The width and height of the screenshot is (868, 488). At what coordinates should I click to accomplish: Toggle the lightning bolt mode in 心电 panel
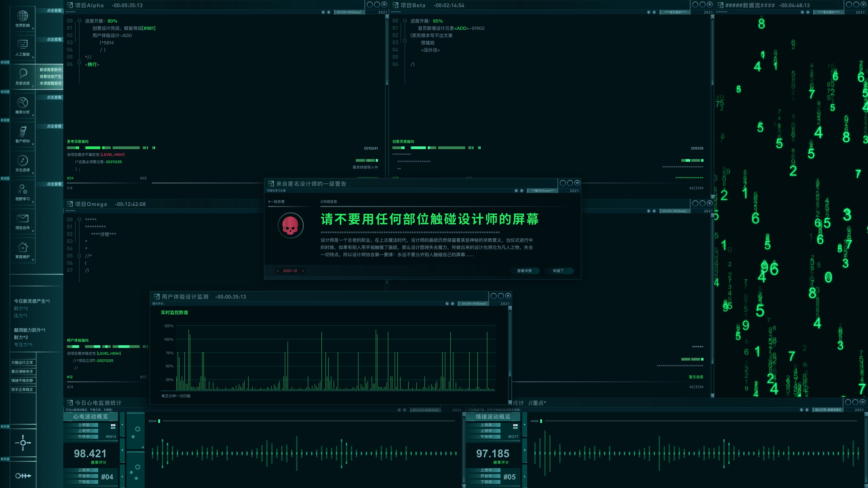pyautogui.click(x=123, y=450)
